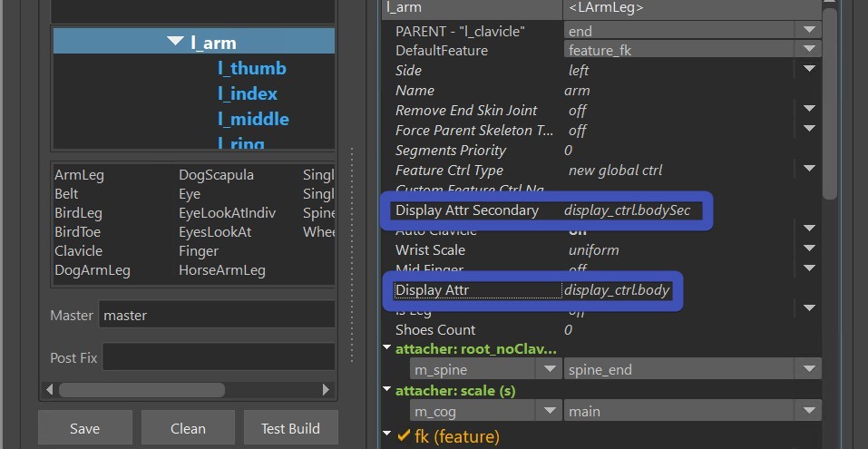Open the Wrist Scale uniform dropdown
Viewport: 868px width, 449px height.
pyautogui.click(x=809, y=248)
